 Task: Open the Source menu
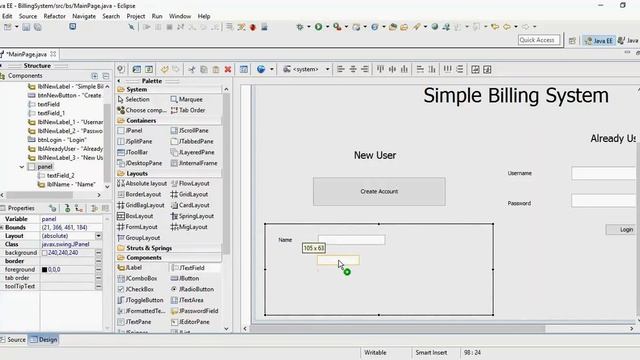coord(28,16)
